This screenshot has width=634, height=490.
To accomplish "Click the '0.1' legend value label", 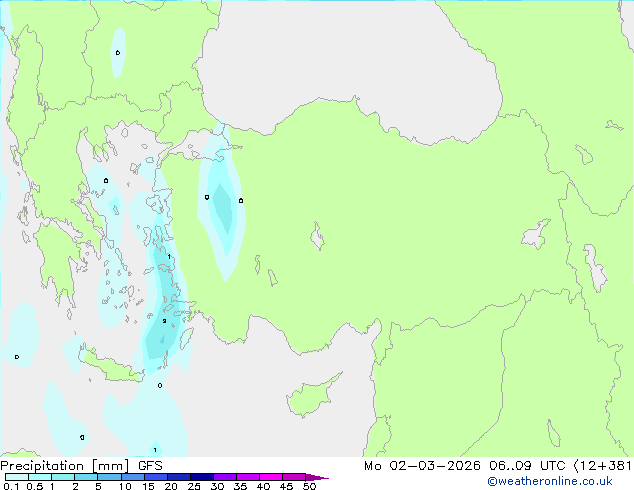I will tap(11, 486).
